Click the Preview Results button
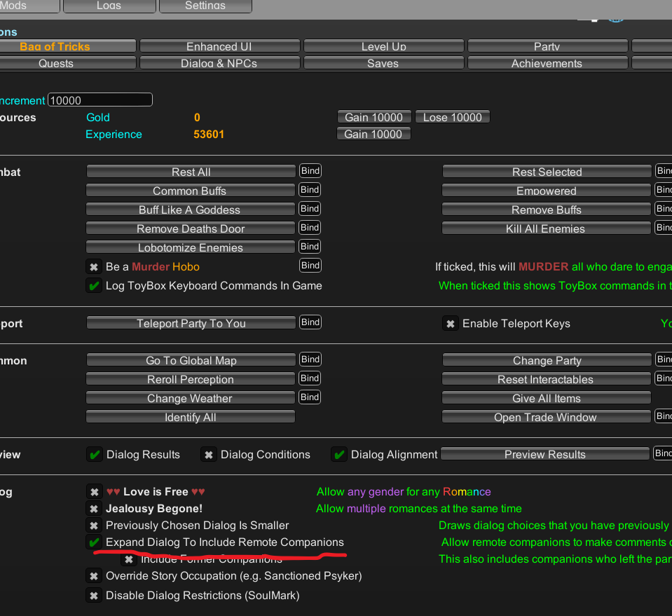 [545, 454]
